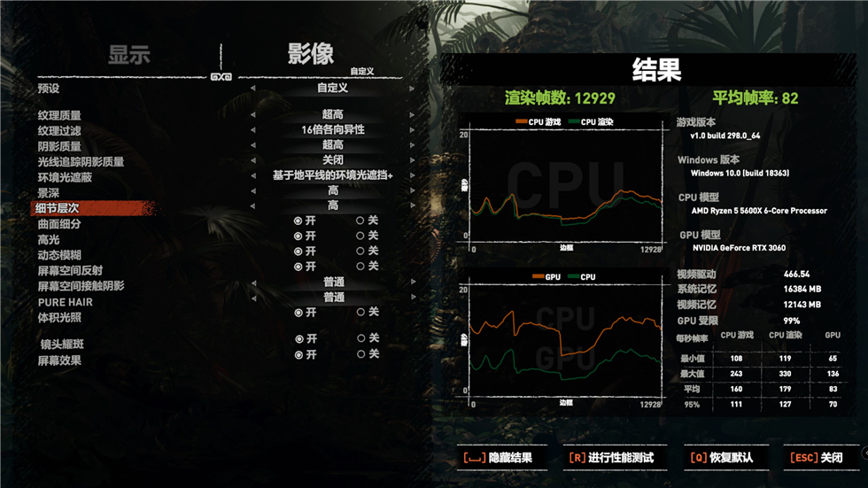Raise 细节层次 using right arrow
Image resolution: width=868 pixels, height=488 pixels.
click(412, 205)
